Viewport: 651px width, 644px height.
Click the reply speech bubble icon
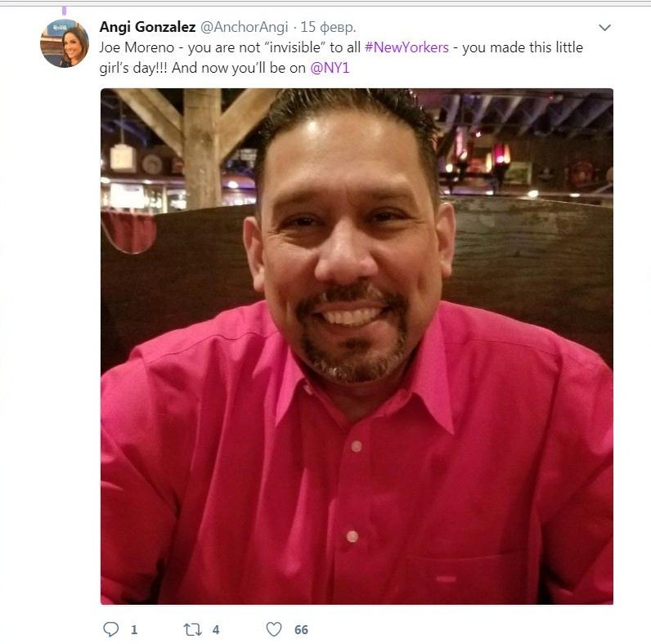pyautogui.click(x=111, y=629)
